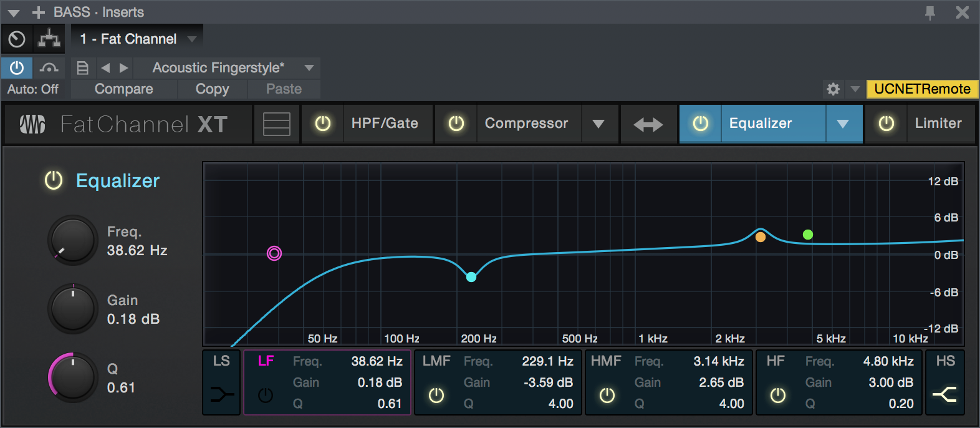The image size is (980, 428).
Task: Click the LF Freq. value 38.62 Hz
Action: coord(377,361)
